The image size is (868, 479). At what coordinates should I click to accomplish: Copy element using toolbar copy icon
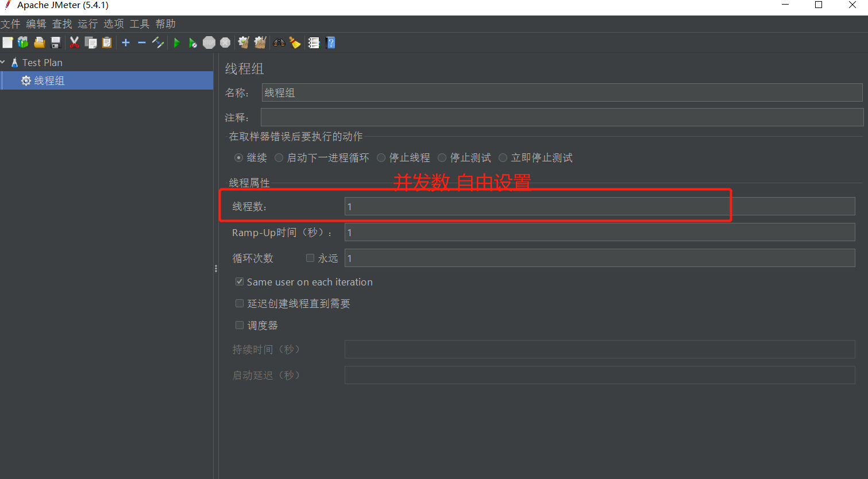pos(91,43)
